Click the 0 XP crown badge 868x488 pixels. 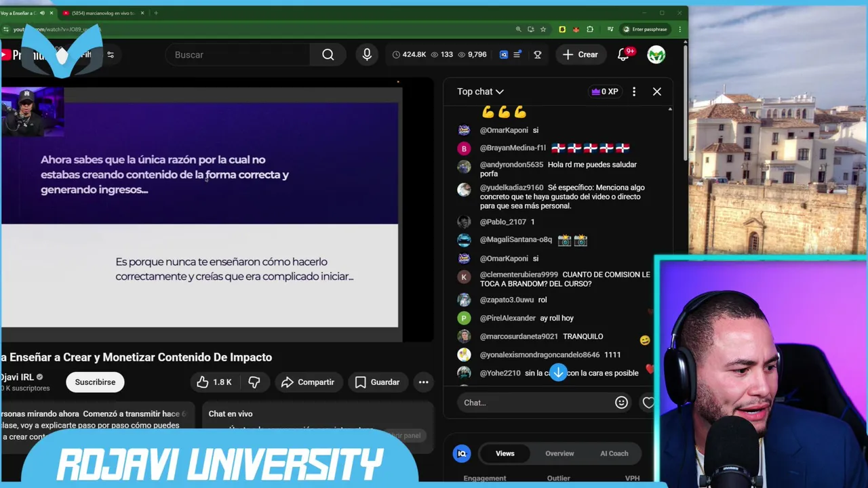tap(605, 91)
